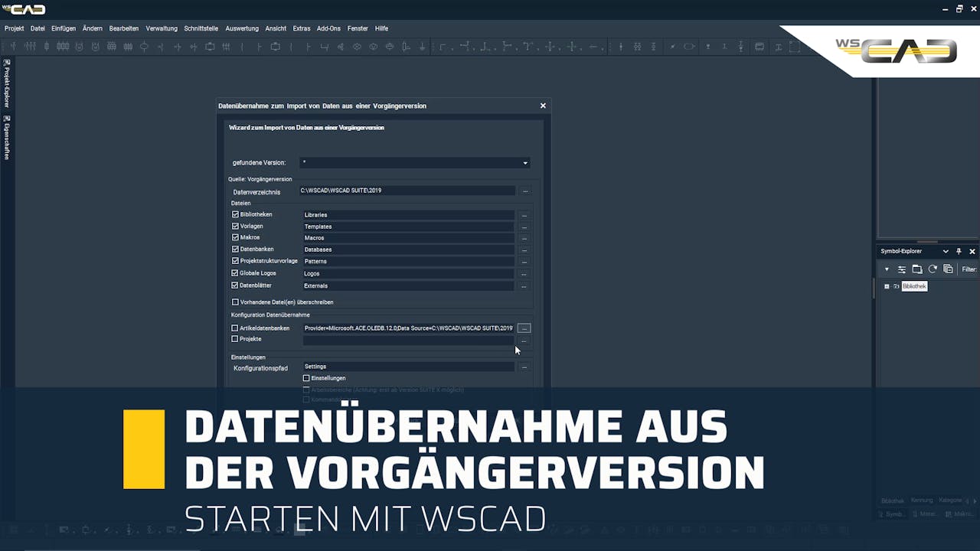Open the gefundene Version dropdown
Screen dimensions: 980x551
pyautogui.click(x=525, y=163)
